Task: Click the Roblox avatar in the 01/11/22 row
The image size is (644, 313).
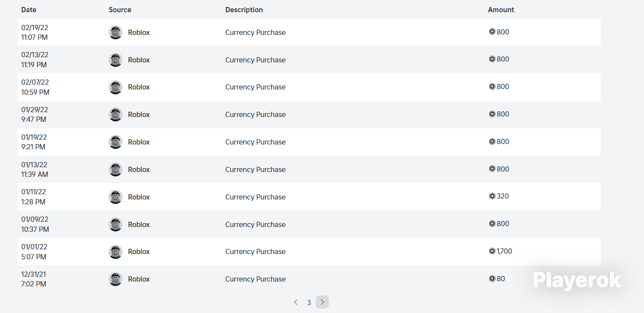Action: click(x=116, y=197)
